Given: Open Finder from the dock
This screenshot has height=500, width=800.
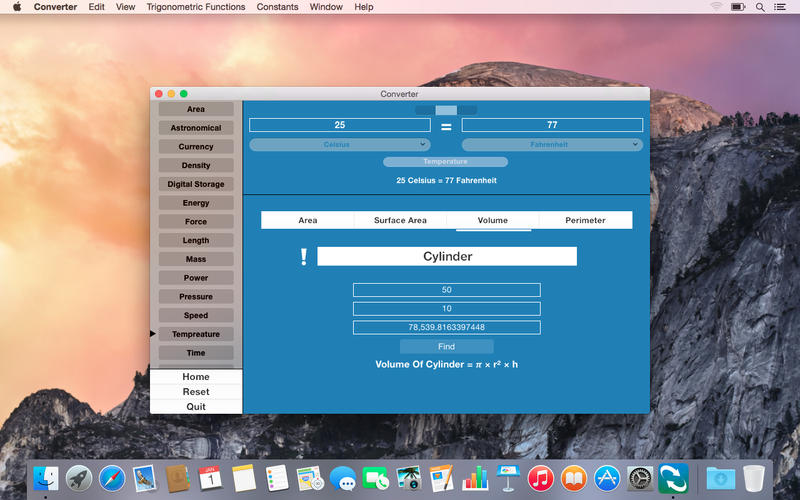Looking at the screenshot, I should (x=46, y=479).
